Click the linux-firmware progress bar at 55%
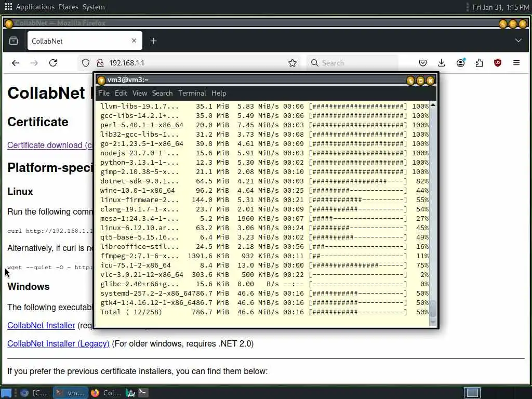Screen dimensions: 532x399 (358, 200)
